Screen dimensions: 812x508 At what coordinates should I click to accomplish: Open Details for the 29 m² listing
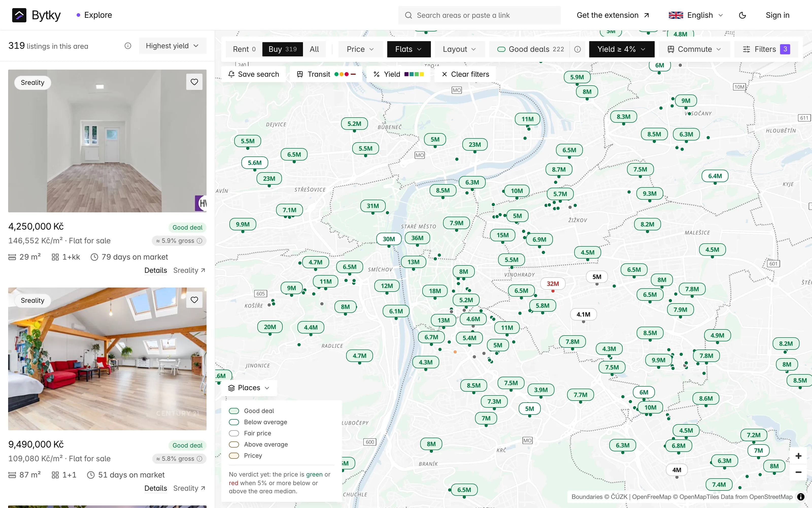click(x=156, y=271)
